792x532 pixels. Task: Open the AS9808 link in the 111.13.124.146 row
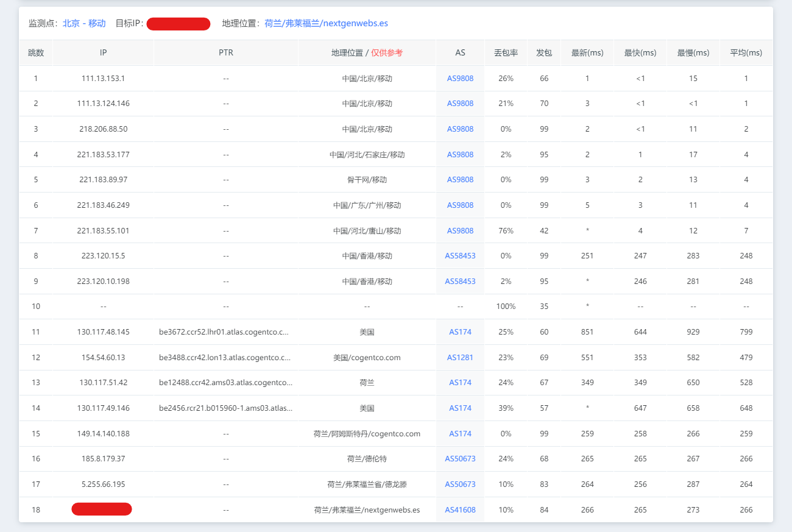click(x=460, y=104)
